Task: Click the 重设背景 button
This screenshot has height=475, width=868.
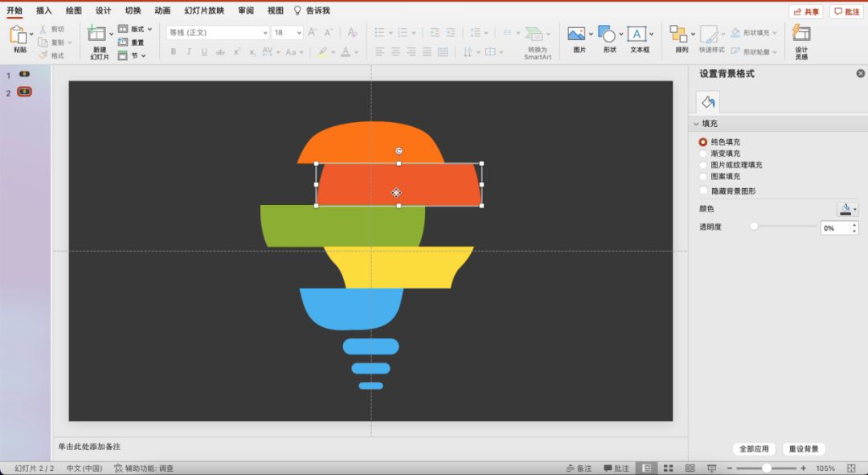Action: [x=804, y=449]
